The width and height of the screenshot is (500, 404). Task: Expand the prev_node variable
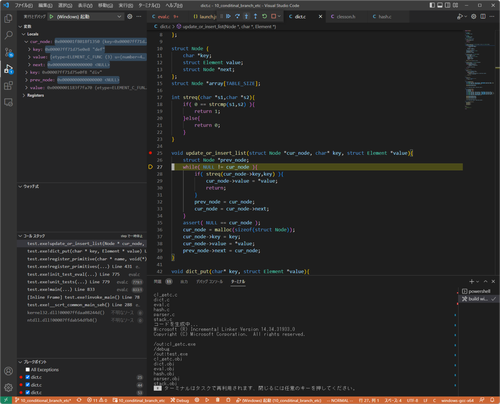point(26,80)
